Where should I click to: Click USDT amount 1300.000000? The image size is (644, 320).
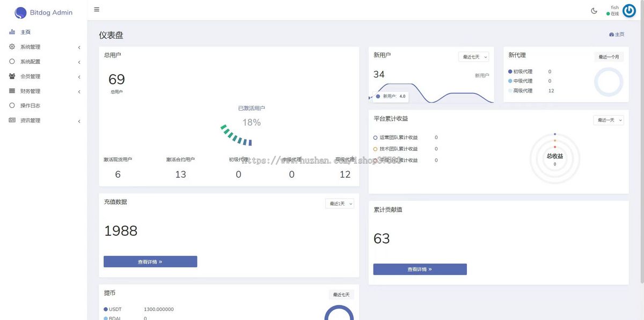pos(159,309)
